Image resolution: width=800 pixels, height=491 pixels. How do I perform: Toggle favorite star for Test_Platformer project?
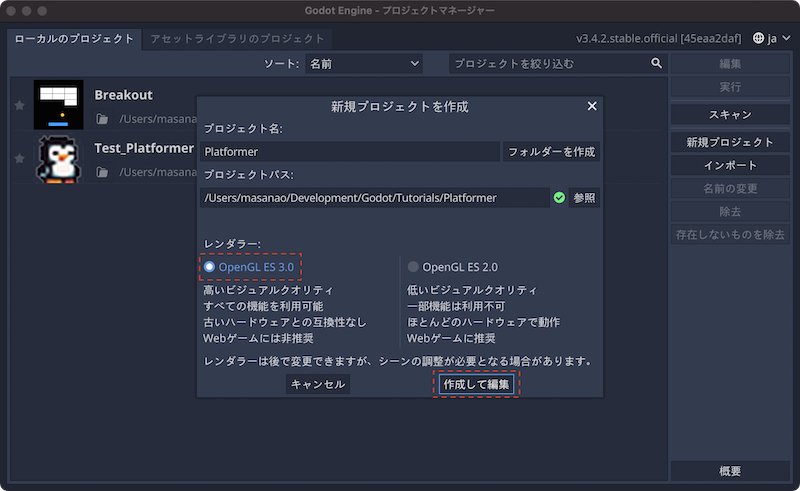[x=19, y=158]
